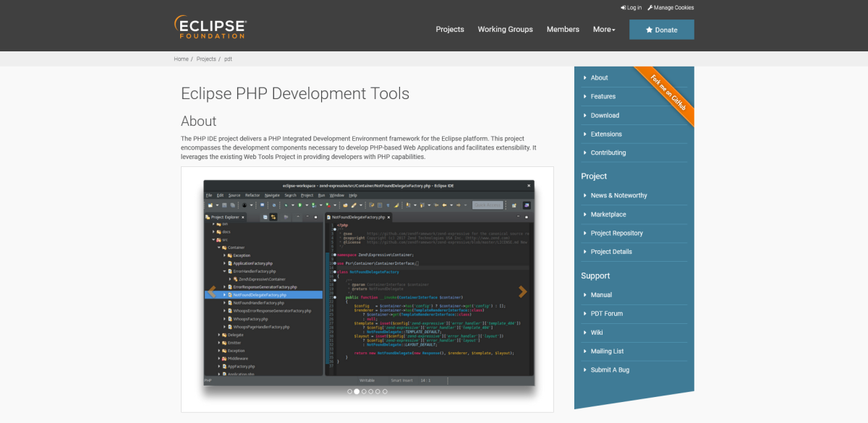The image size is (868, 423).
Task: Click the Eclipse PHP Development Tools heading
Action: (x=295, y=93)
